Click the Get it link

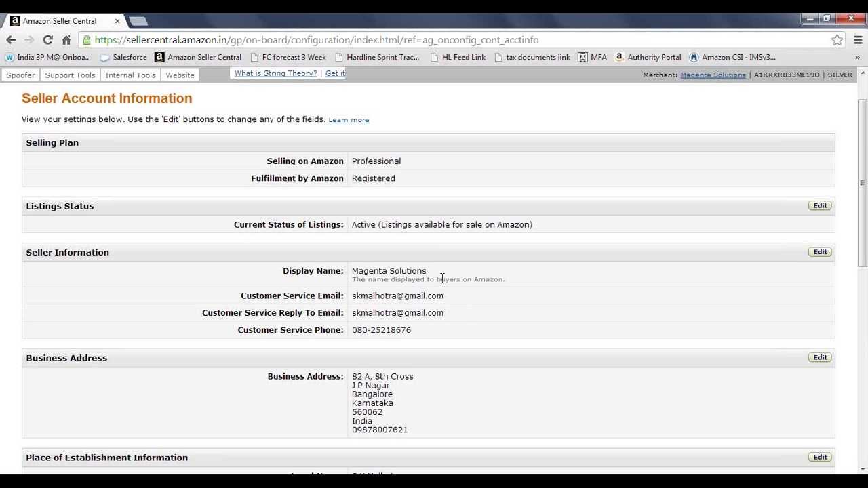point(335,73)
